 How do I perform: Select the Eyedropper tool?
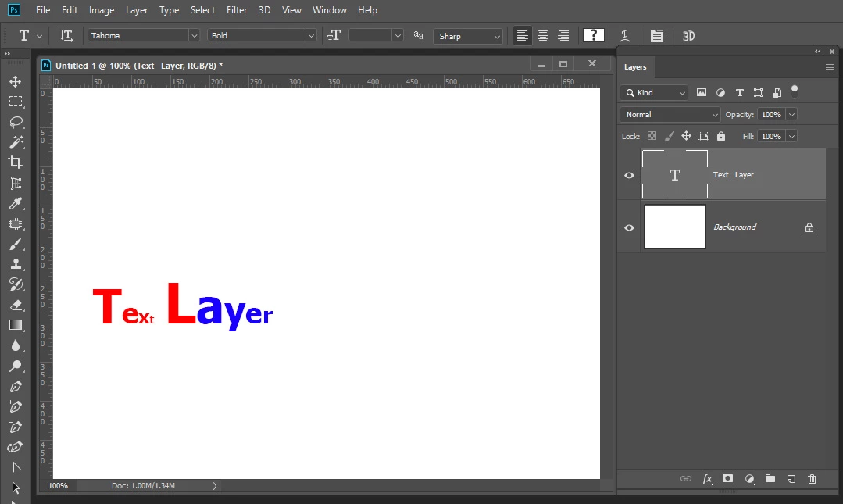pyautogui.click(x=15, y=203)
